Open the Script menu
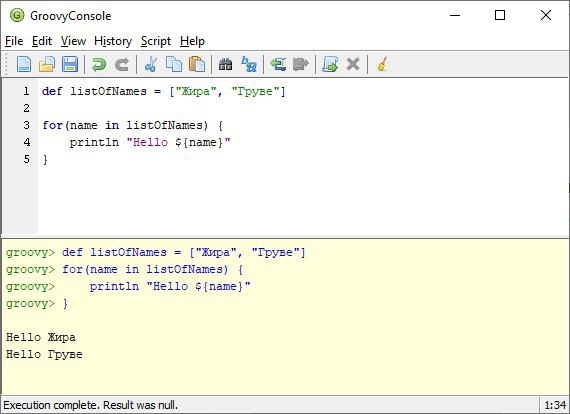 tap(156, 41)
